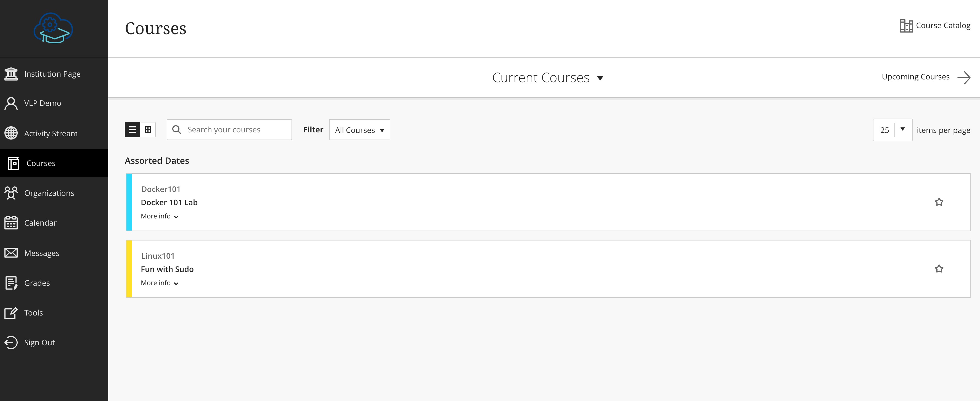
Task: Star the Fun with Sudo course
Action: coord(939,269)
